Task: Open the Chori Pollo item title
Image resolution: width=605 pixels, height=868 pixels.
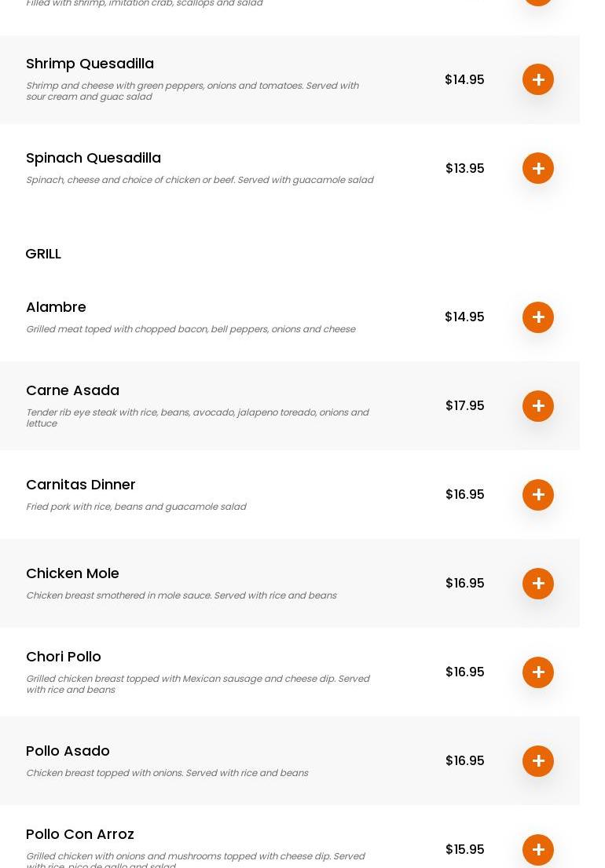Action: pyautogui.click(x=64, y=657)
